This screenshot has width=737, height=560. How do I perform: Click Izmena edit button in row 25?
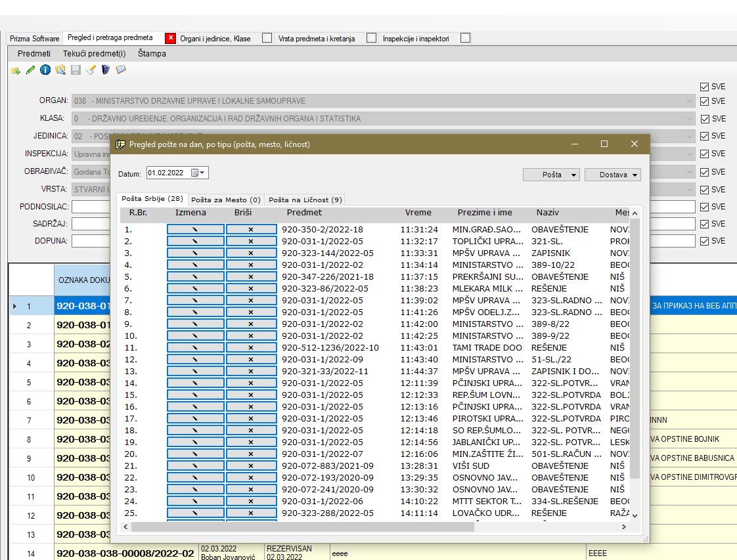click(x=195, y=513)
